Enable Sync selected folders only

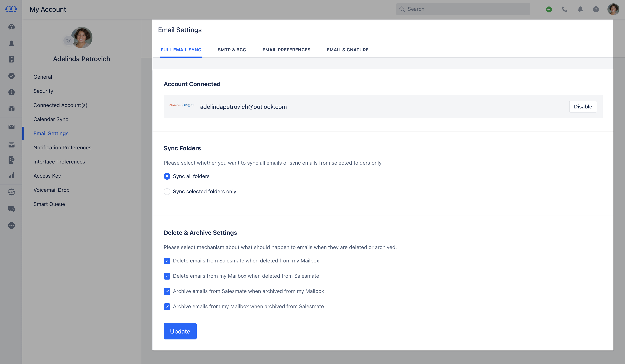click(167, 191)
